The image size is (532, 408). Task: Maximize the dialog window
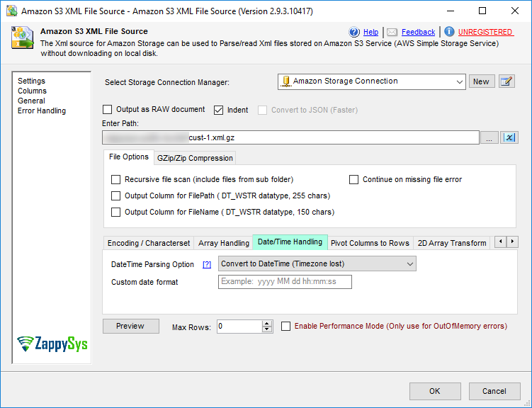[x=482, y=11]
